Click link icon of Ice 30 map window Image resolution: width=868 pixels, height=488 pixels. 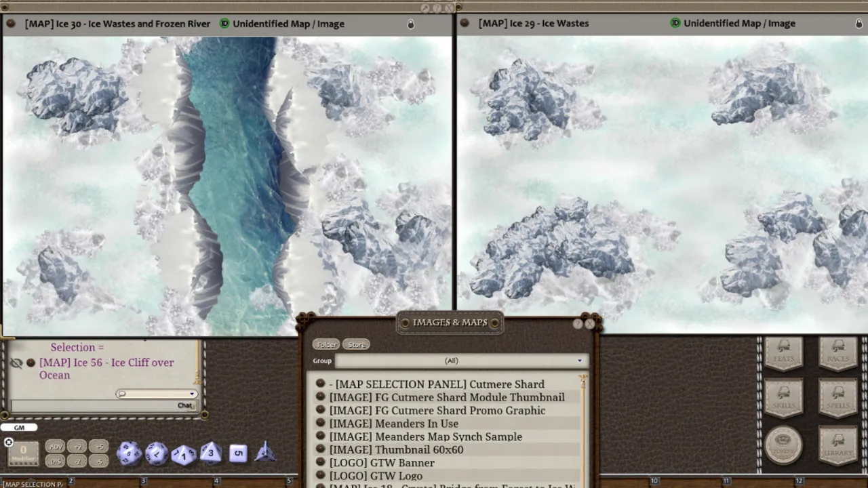coord(11,24)
